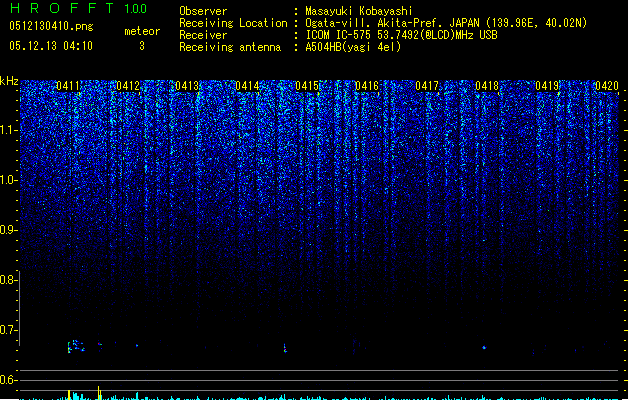Image resolution: width=629 pixels, height=400 pixels.
Task: Click the 0414 time marker
Action: click(x=247, y=86)
